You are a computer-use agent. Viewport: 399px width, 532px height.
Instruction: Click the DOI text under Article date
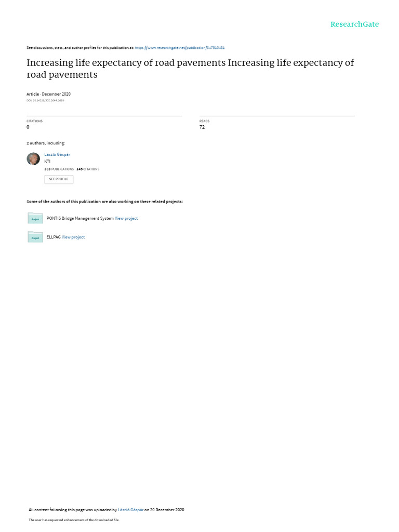[45, 100]
